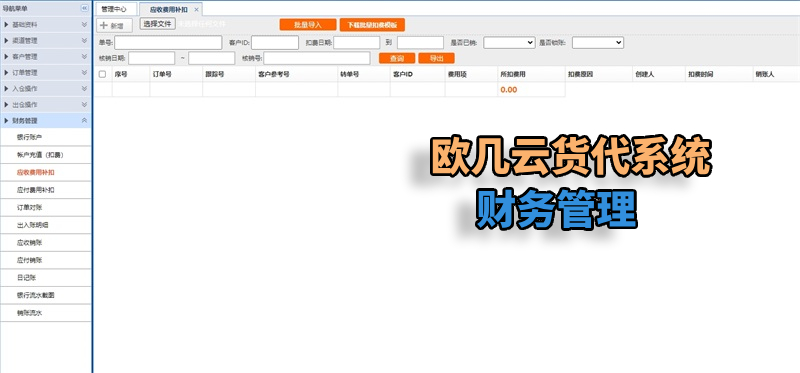Click the 跟踪号 column header
This screenshot has height=373, width=800.
tap(229, 74)
